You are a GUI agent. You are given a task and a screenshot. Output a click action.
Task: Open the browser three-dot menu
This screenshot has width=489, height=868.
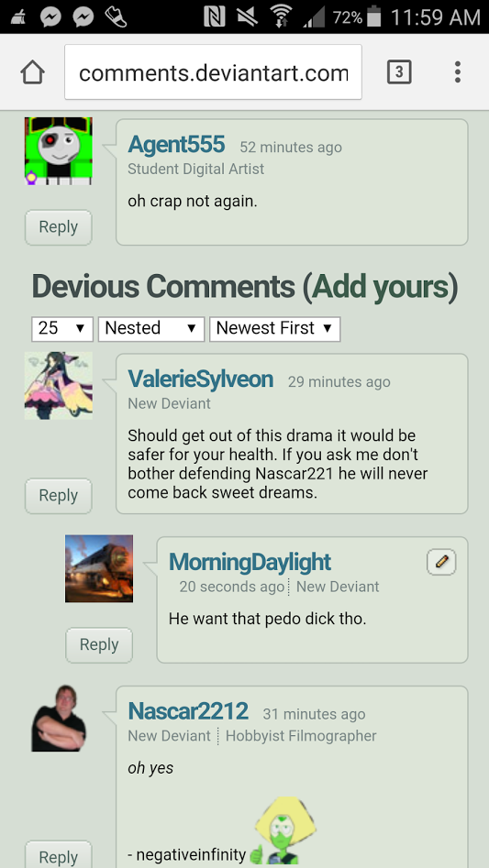458,72
